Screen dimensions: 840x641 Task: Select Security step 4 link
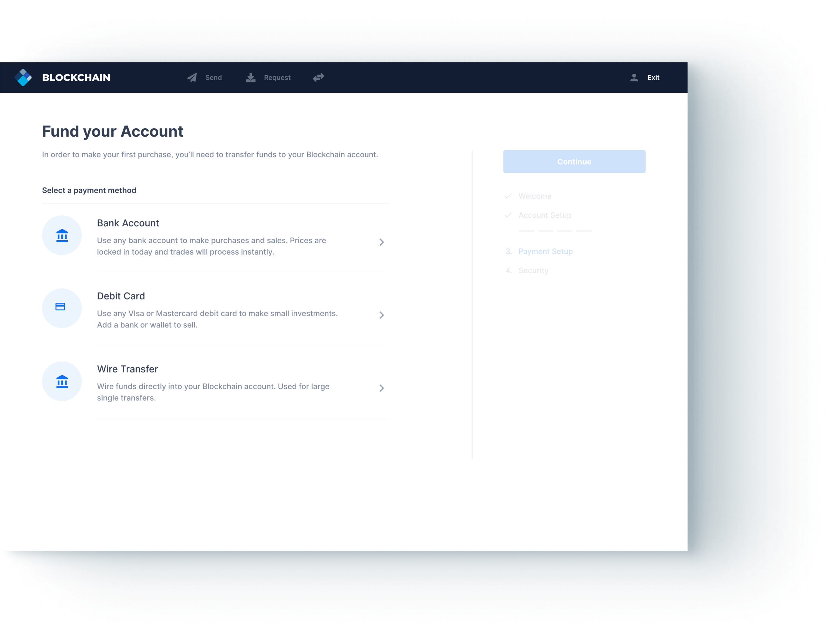click(533, 270)
